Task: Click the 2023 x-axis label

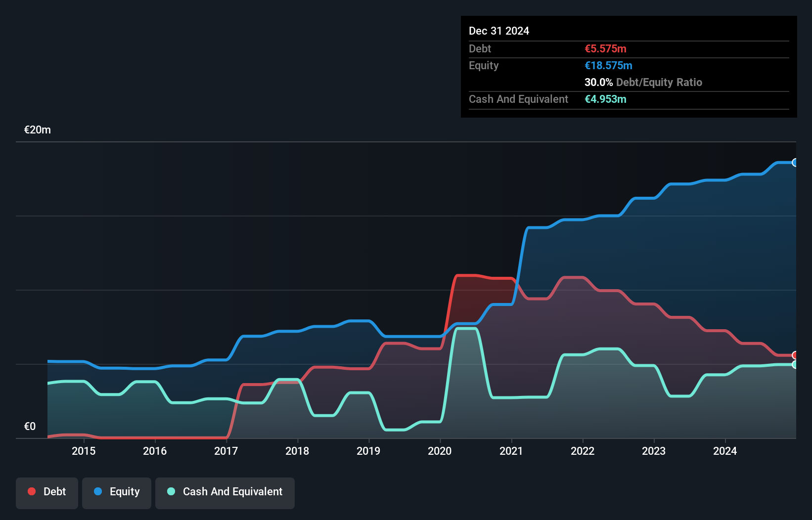Action: coord(654,451)
